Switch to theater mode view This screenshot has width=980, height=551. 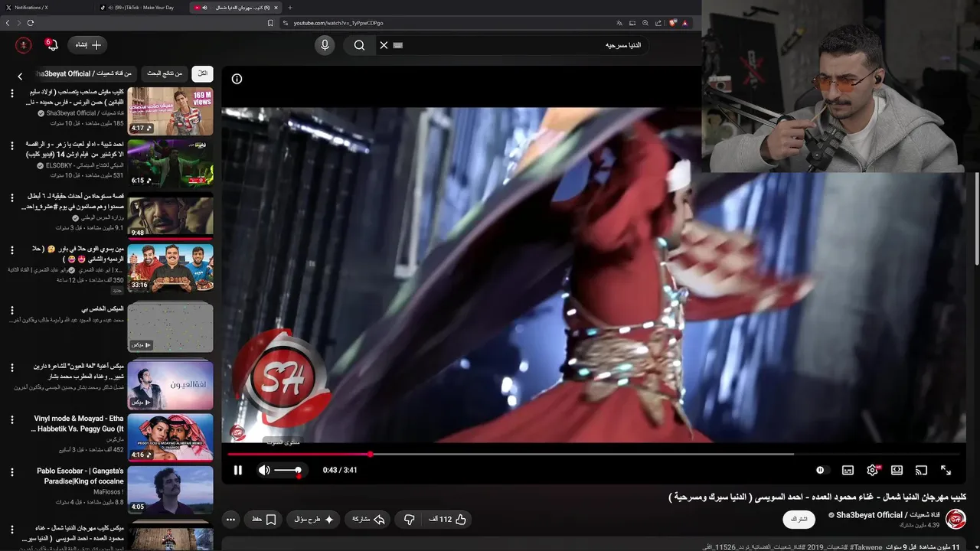[x=897, y=470]
